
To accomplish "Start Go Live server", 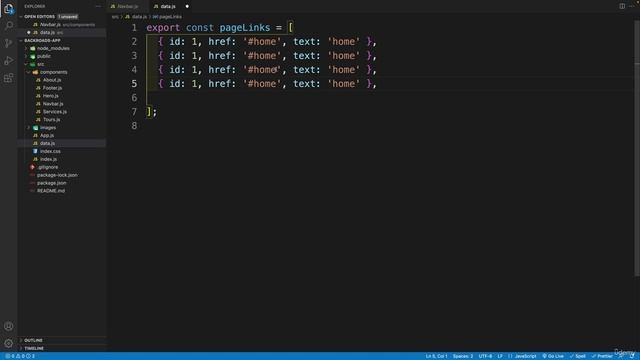I will pos(553,356).
